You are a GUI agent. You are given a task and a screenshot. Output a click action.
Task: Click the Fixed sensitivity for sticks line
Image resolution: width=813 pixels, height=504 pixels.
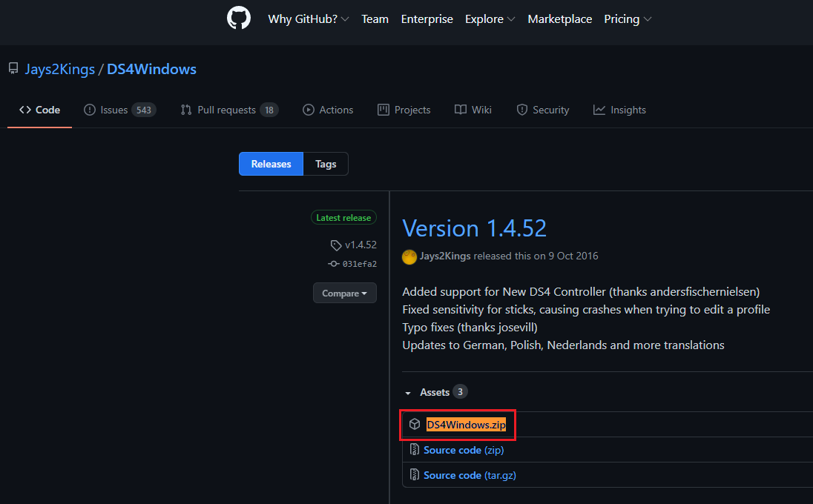[586, 310]
